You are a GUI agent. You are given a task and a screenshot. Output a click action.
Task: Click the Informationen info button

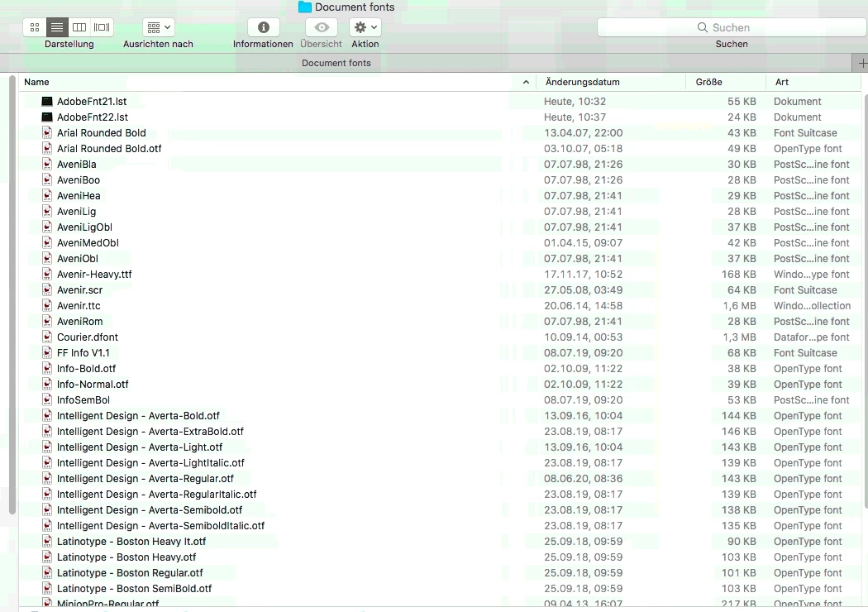click(264, 27)
